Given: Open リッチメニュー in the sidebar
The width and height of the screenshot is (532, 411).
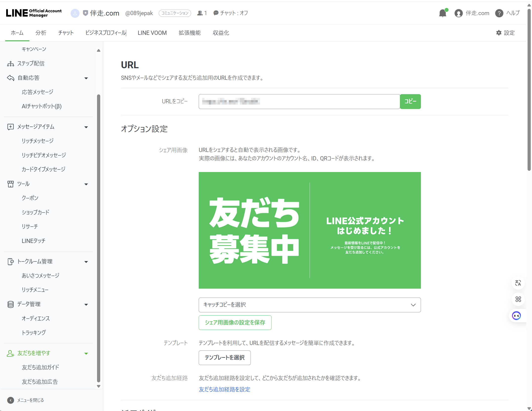Looking at the screenshot, I should click(35, 290).
